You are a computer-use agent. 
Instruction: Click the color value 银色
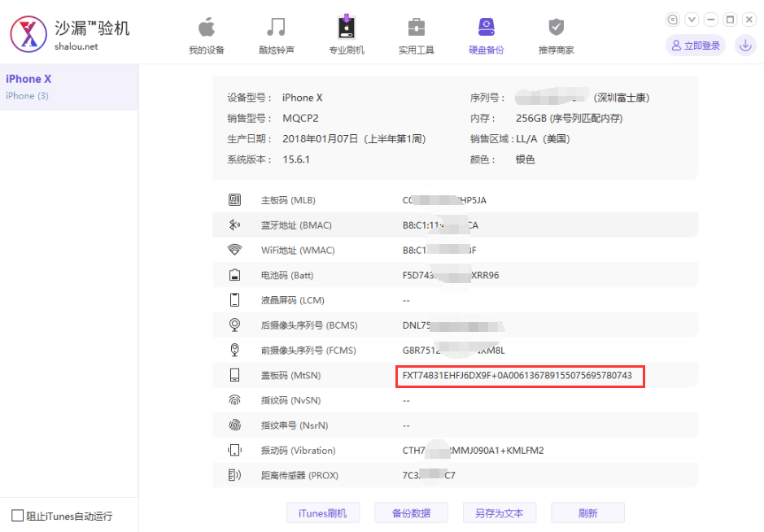(526, 159)
